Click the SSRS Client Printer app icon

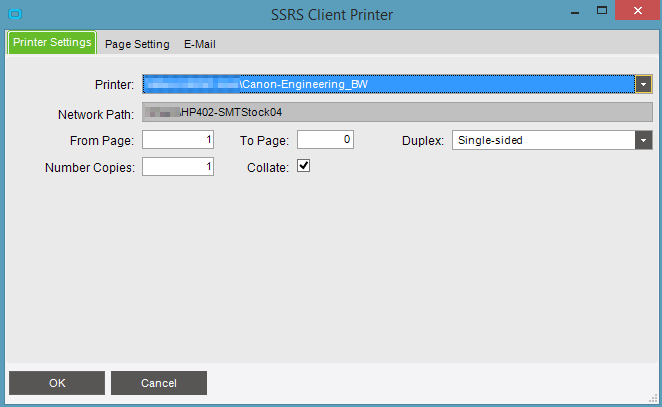click(x=15, y=14)
